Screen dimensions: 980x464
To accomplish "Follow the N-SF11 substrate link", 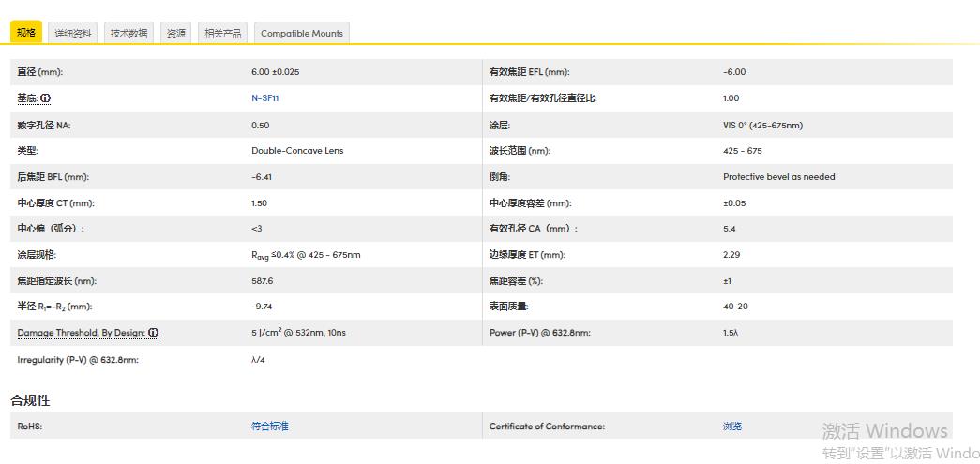I will pos(265,98).
